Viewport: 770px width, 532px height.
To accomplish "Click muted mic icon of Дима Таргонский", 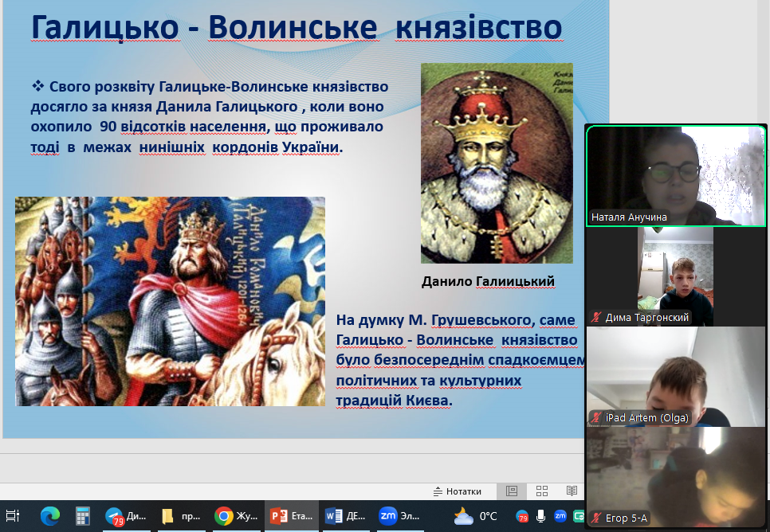I will pos(596,318).
